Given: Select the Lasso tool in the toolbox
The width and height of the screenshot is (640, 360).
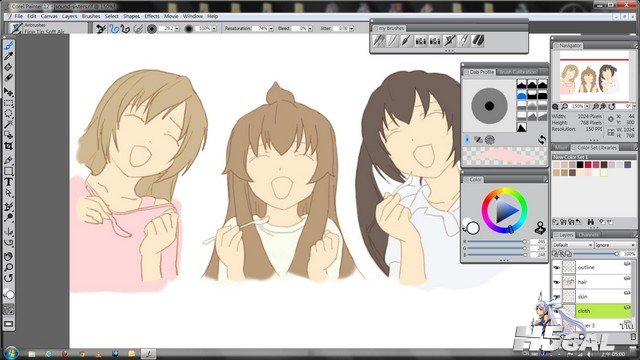Looking at the screenshot, I should pos(9,113).
